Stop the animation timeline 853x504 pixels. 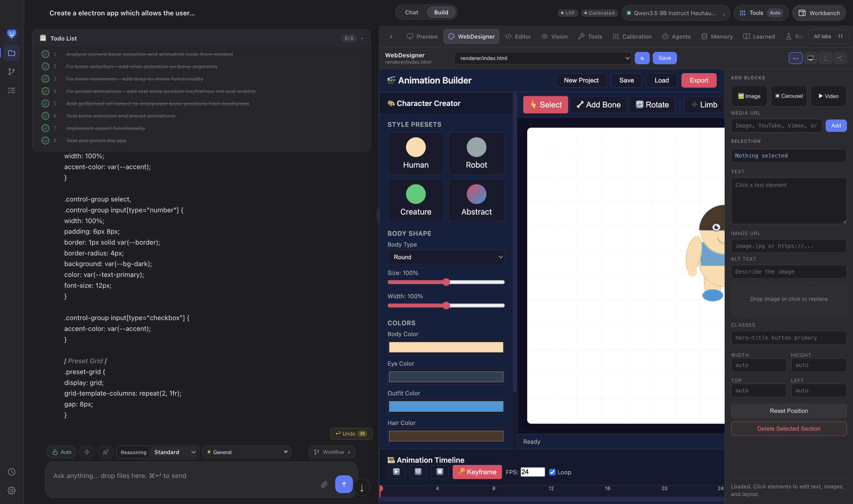pos(440,472)
